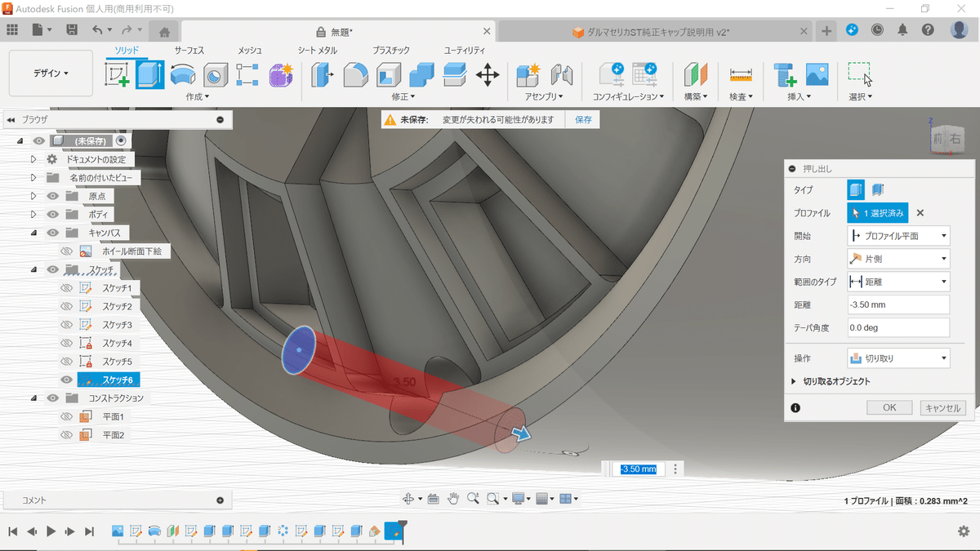
Task: Expand 切り取るオブジェクト section
Action: pos(794,381)
